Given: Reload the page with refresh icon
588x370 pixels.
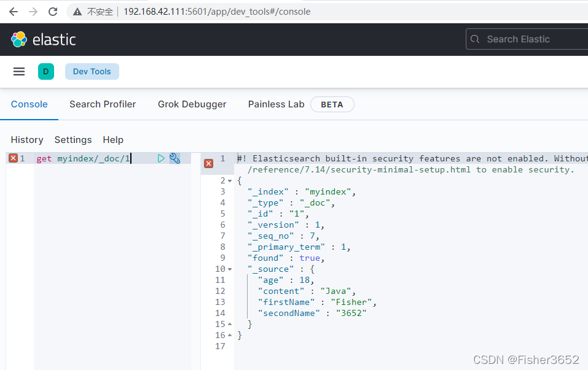Looking at the screenshot, I should coord(53,12).
